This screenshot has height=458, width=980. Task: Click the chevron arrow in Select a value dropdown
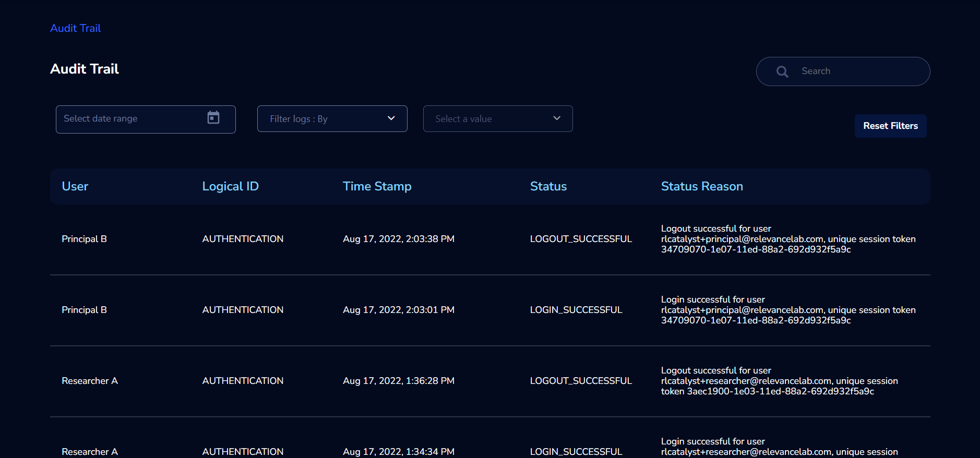pos(557,118)
